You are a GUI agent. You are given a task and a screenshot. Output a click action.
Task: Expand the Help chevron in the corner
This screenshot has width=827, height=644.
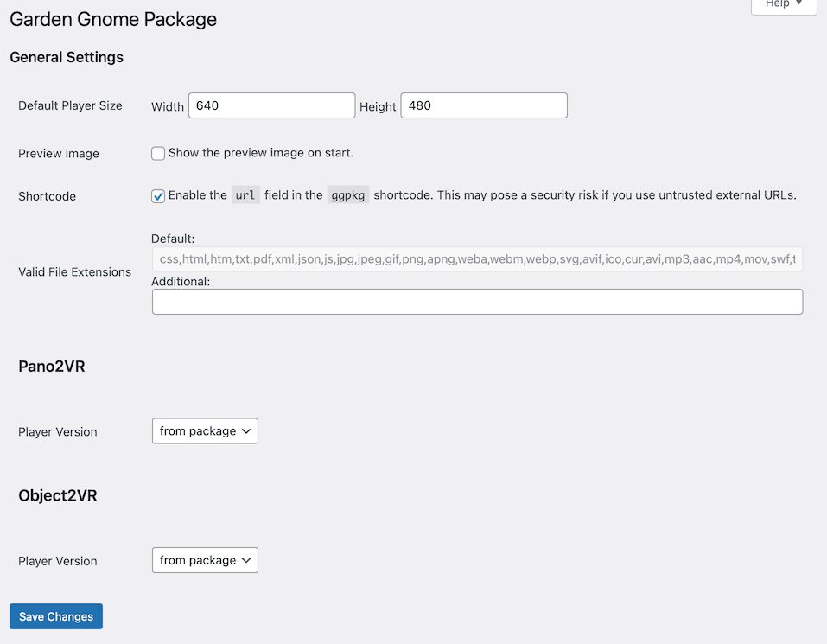click(798, 3)
